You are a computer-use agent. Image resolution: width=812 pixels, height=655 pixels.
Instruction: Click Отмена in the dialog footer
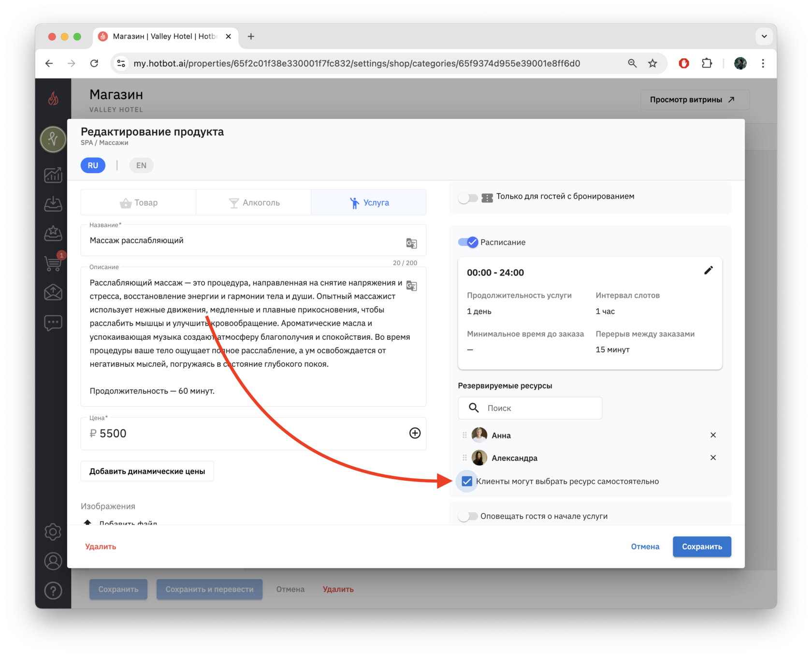tap(645, 547)
